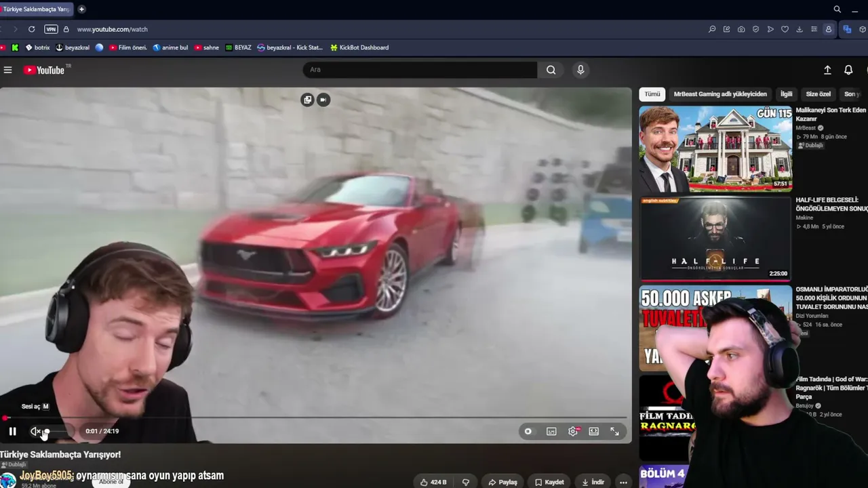
Task: Open the browser player (play) icon
Action: (770, 29)
